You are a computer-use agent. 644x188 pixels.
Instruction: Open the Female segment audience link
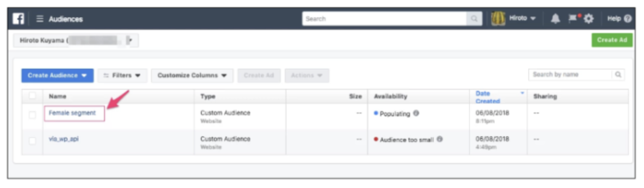[72, 113]
